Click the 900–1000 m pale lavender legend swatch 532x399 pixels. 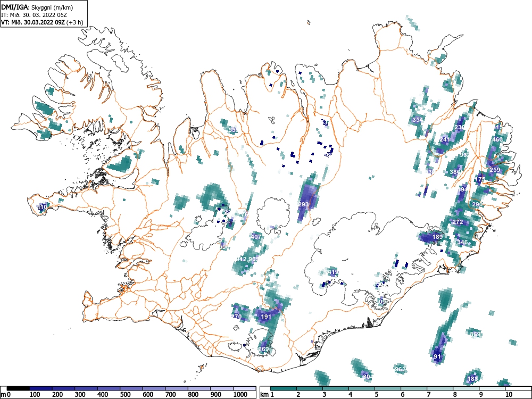222,388
